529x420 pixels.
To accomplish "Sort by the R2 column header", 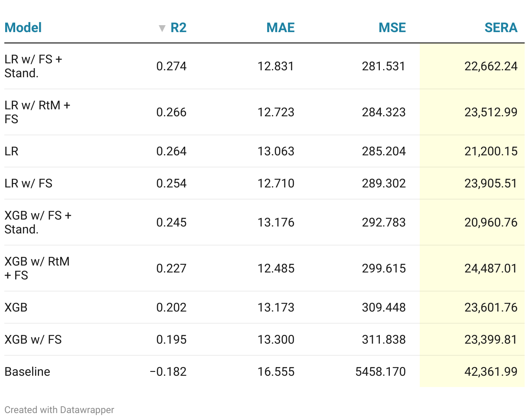I will click(x=178, y=28).
